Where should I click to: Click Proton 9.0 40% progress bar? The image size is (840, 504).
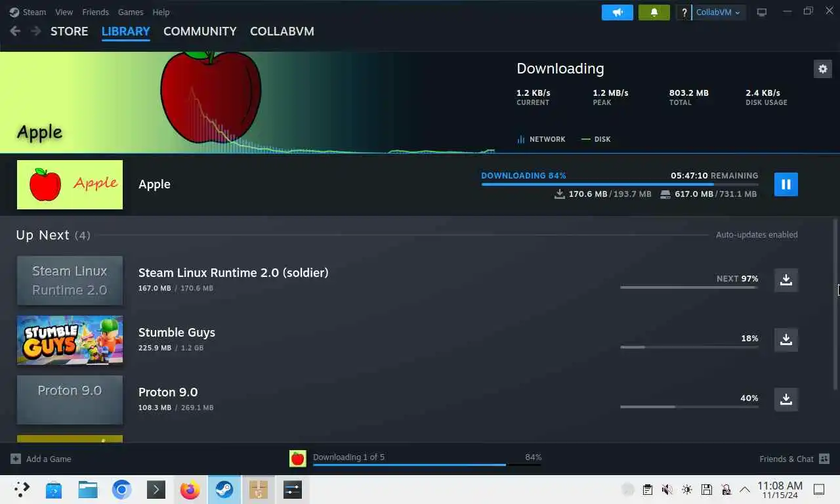[689, 406]
